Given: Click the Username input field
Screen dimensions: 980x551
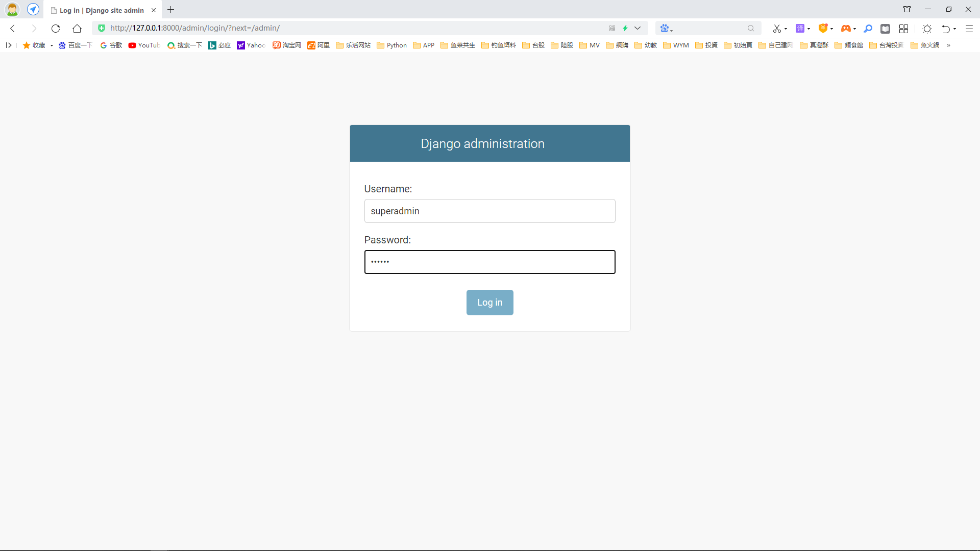Looking at the screenshot, I should click(489, 211).
